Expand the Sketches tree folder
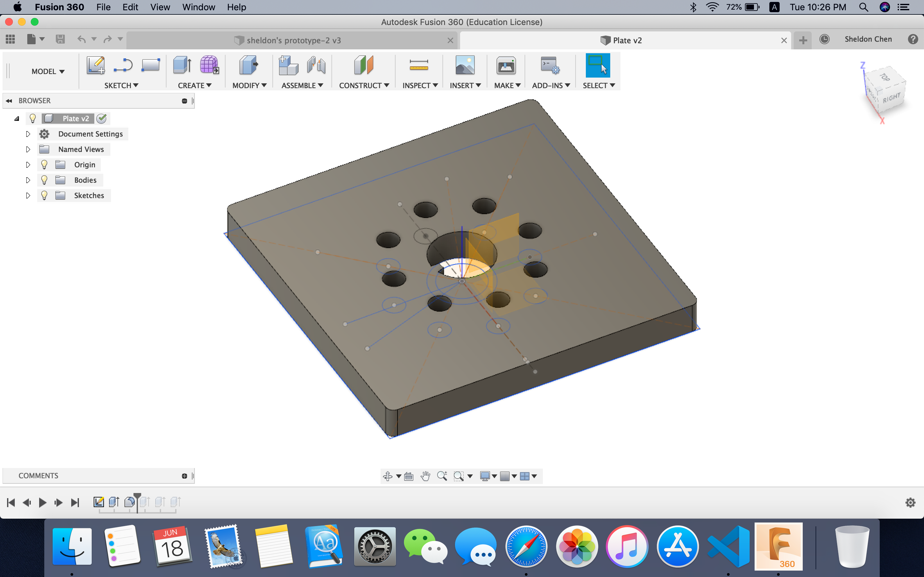This screenshot has width=924, height=577. coord(28,196)
